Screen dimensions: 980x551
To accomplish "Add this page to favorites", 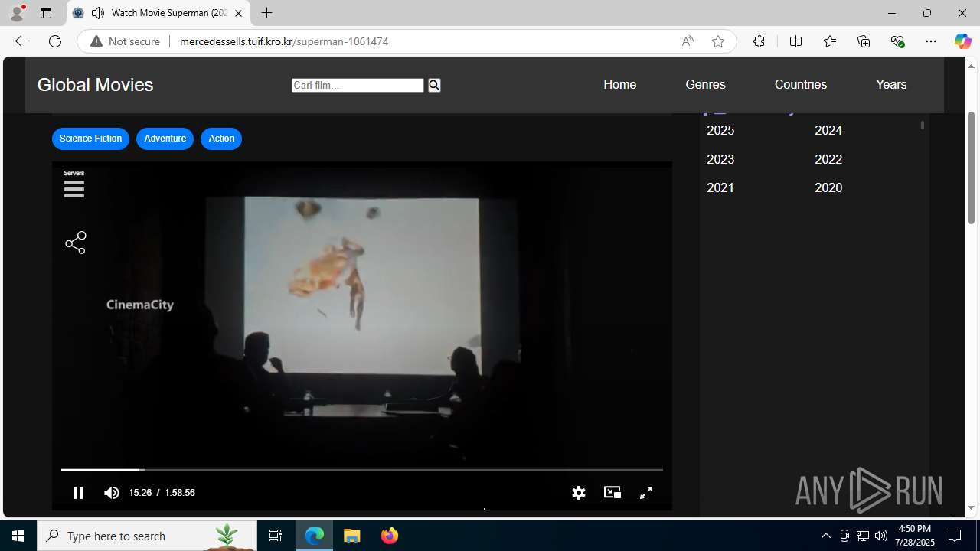I will (718, 41).
